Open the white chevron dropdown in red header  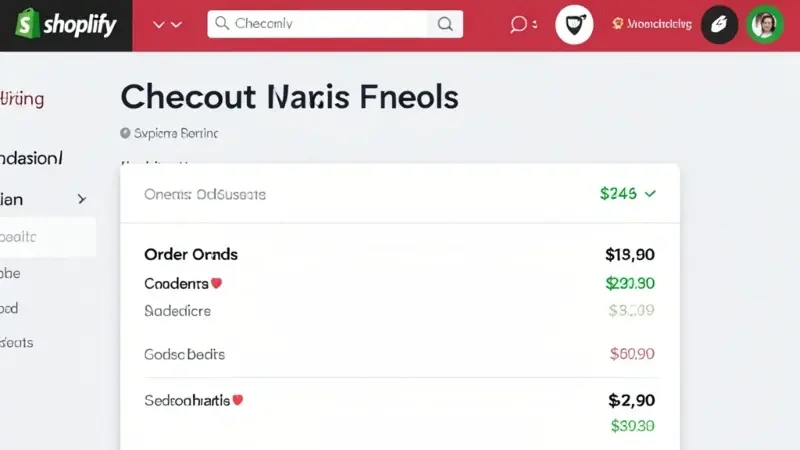pos(167,24)
